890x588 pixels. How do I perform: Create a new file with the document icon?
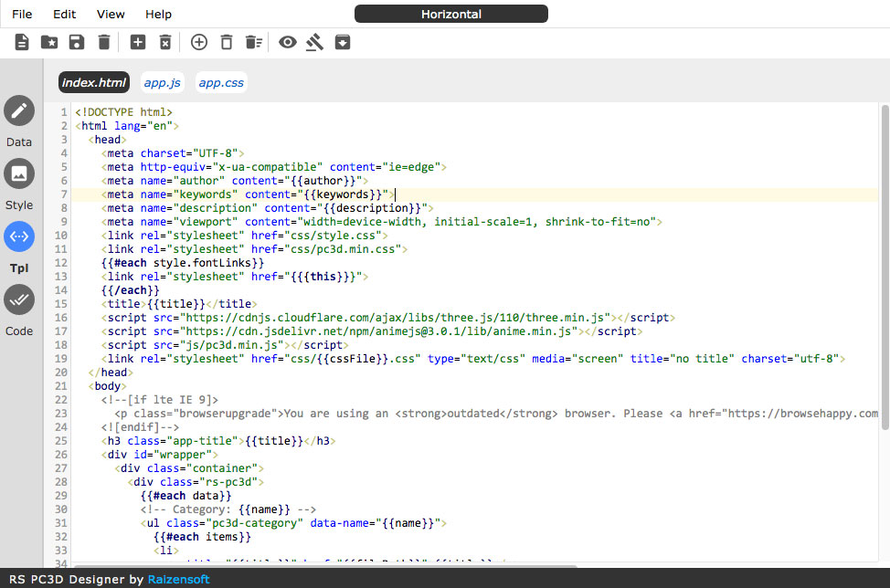[x=22, y=42]
